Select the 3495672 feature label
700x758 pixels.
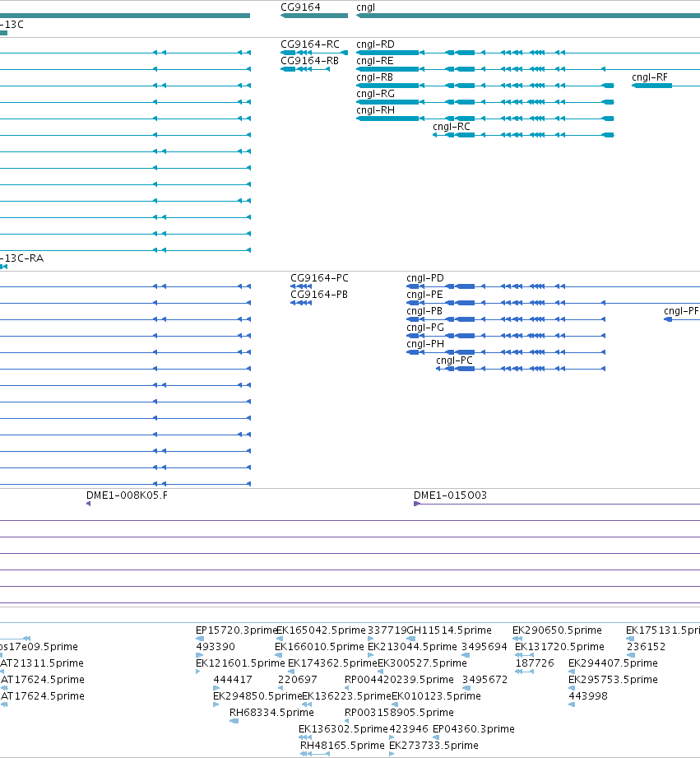point(484,679)
